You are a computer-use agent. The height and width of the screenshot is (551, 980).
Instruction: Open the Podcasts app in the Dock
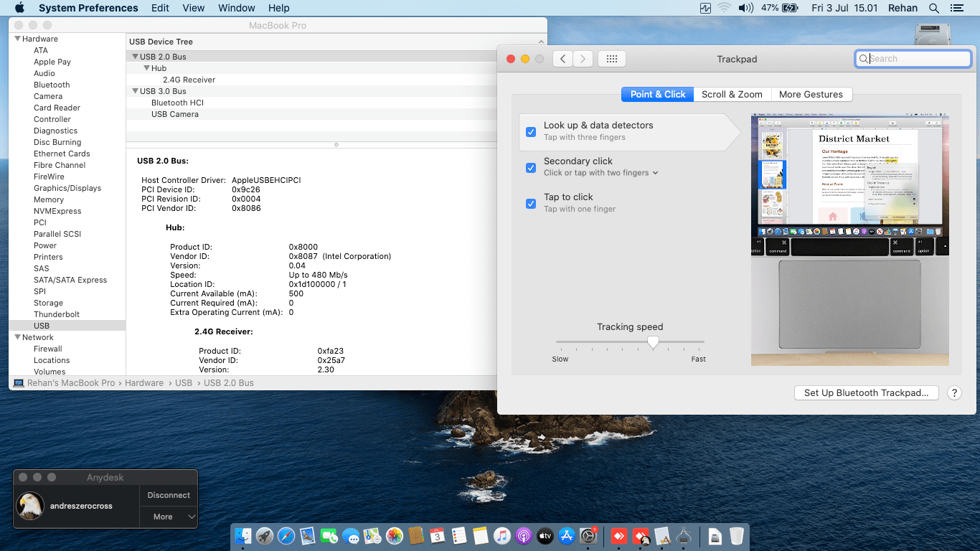524,536
